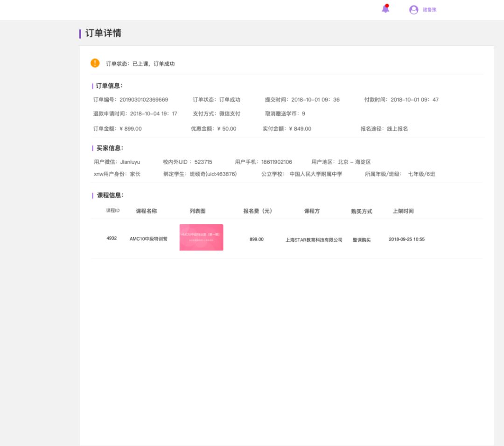
Task: Click the 课程名称 column header
Action: [147, 211]
